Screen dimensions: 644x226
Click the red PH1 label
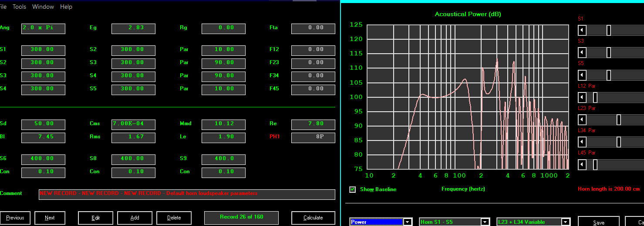(x=274, y=137)
